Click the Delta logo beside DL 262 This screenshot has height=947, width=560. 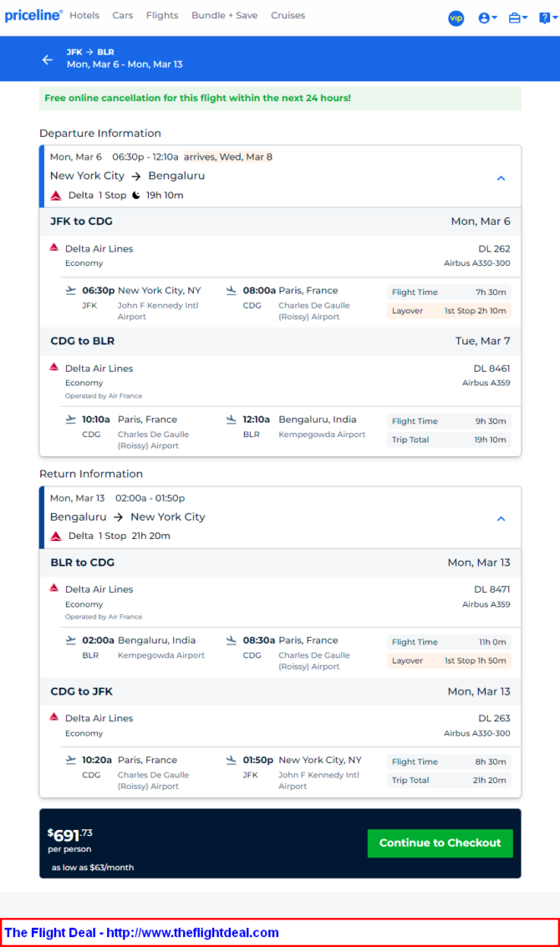54,247
